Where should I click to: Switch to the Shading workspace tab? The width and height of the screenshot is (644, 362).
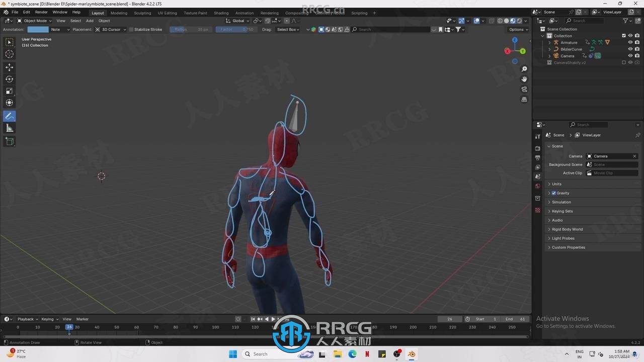pos(221,13)
